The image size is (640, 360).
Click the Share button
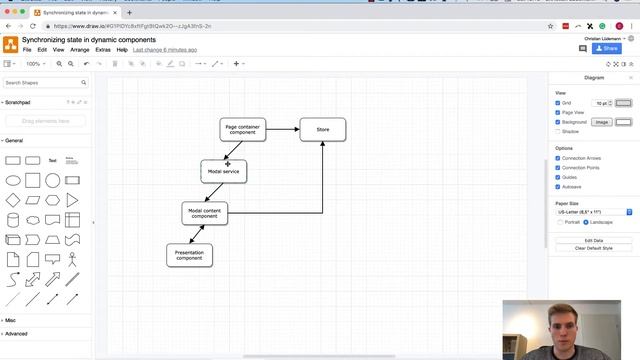[607, 49]
